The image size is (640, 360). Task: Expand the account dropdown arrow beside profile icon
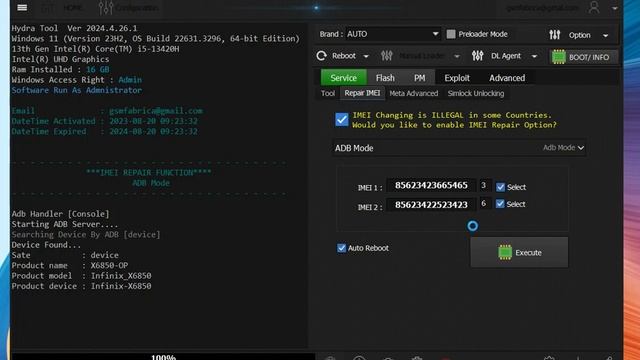click(x=614, y=8)
